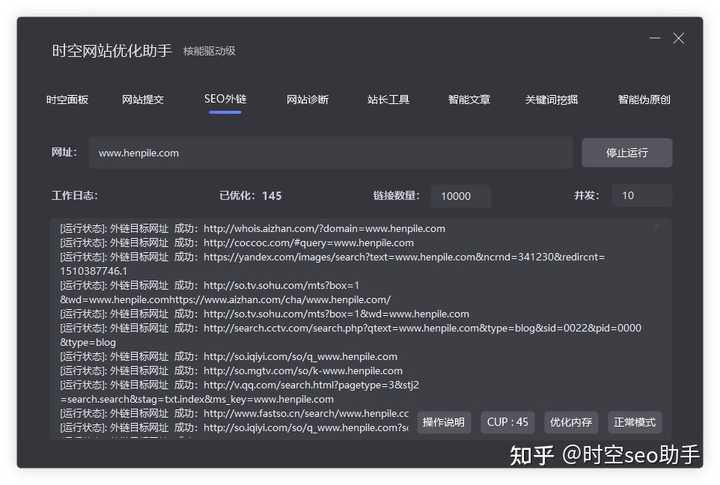The height and width of the screenshot is (485, 720).
Task: Click the CUP : 45 button
Action: coord(507,422)
